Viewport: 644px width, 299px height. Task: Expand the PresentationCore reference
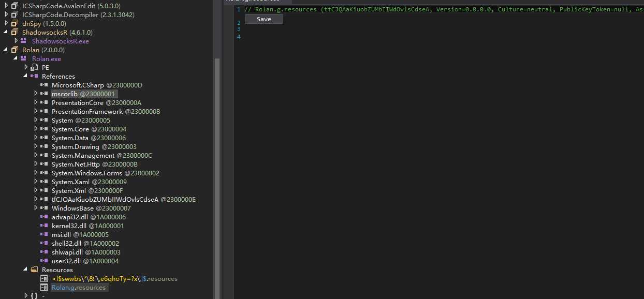(36, 102)
